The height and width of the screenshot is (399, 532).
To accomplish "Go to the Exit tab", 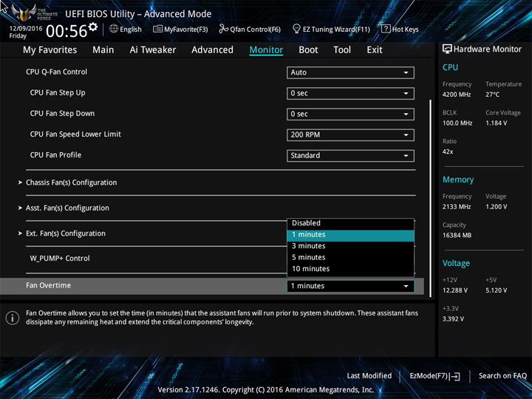I will [x=375, y=50].
